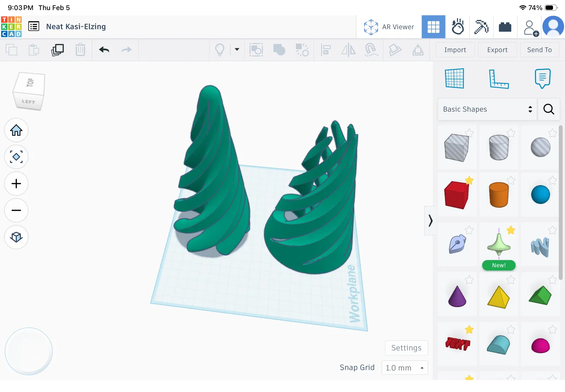565x392 pixels.
Task: Duplicate and repeat icon in toolbar
Action: 57,50
